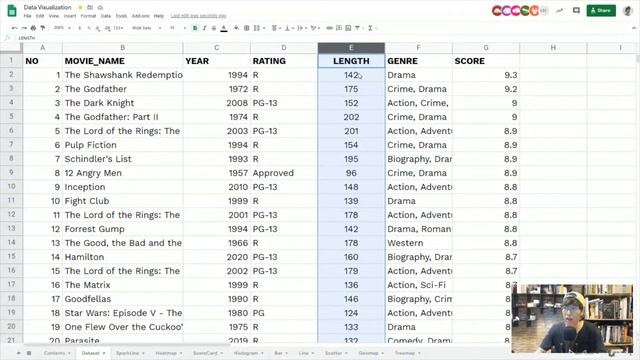The image size is (640, 360).
Task: Open the Google account avatar
Action: 628,11
